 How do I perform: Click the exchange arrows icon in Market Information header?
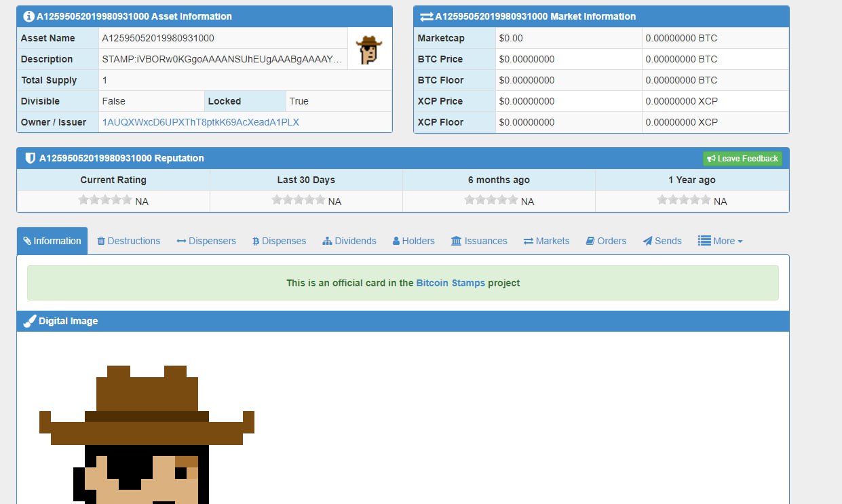click(427, 16)
